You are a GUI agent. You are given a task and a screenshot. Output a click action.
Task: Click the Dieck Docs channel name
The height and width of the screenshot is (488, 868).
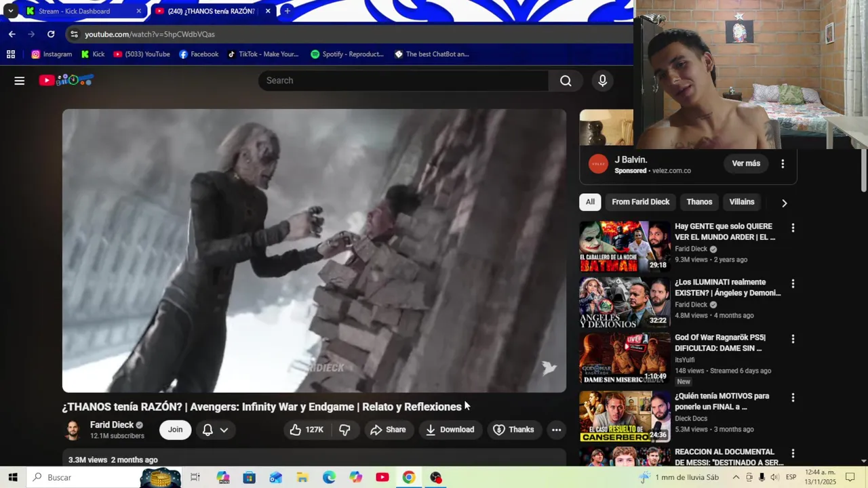[691, 418]
